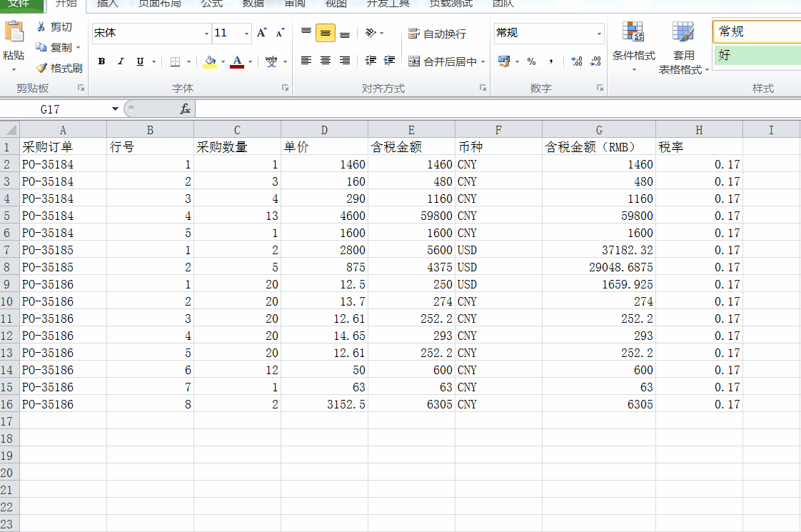Click the Copy (复制) button
The image size is (801, 532).
pyautogui.click(x=54, y=48)
